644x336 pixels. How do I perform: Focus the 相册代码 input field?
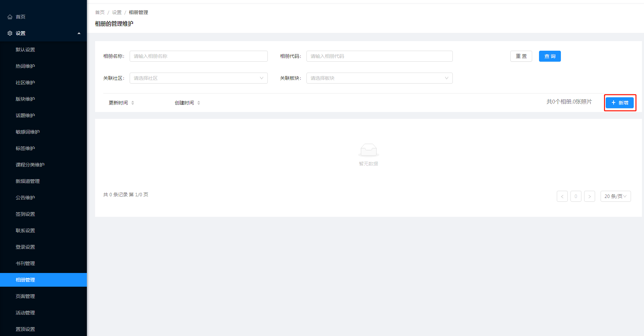(x=379, y=56)
